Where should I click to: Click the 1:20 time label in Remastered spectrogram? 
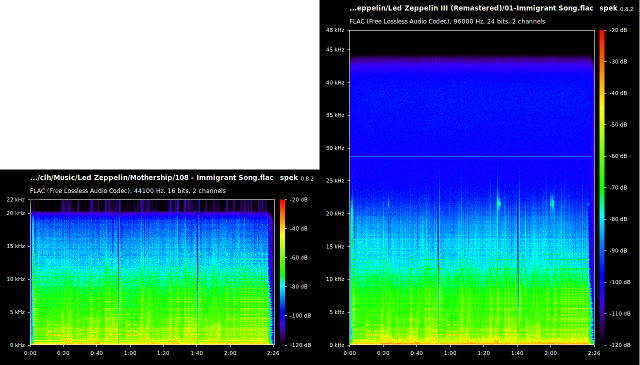[x=483, y=353]
